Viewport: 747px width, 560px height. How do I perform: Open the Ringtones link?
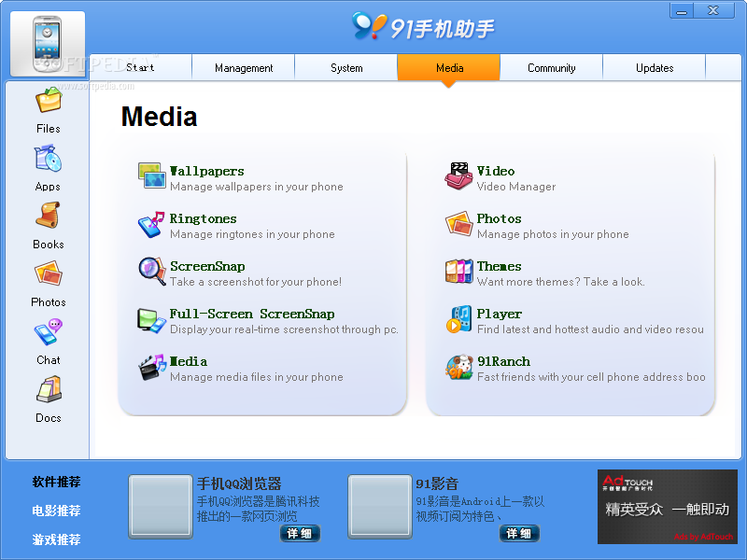(203, 218)
